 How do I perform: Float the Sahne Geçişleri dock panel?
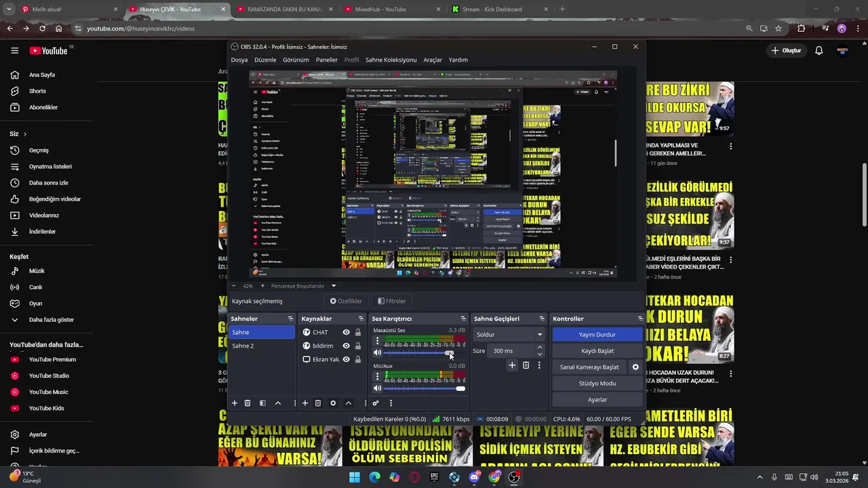pyautogui.click(x=542, y=319)
